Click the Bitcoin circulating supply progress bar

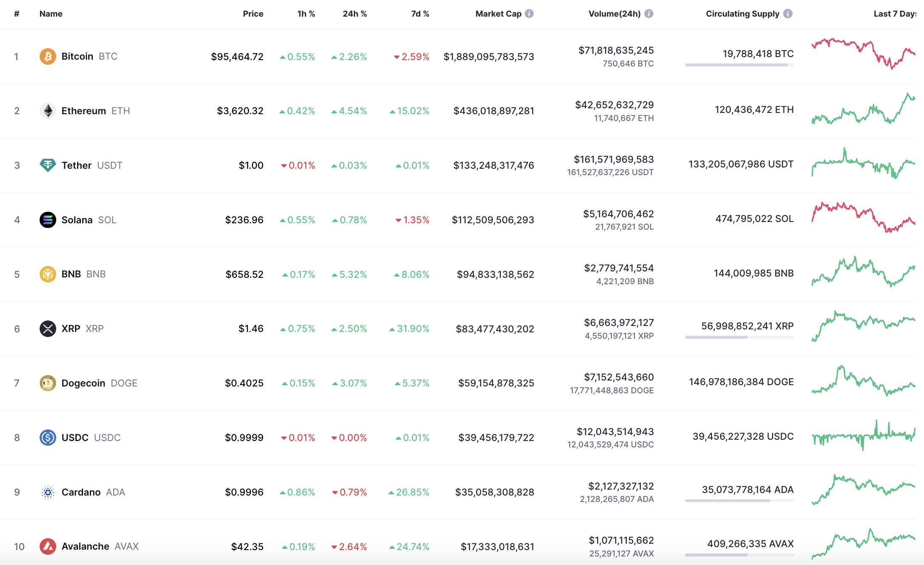pyautogui.click(x=739, y=65)
